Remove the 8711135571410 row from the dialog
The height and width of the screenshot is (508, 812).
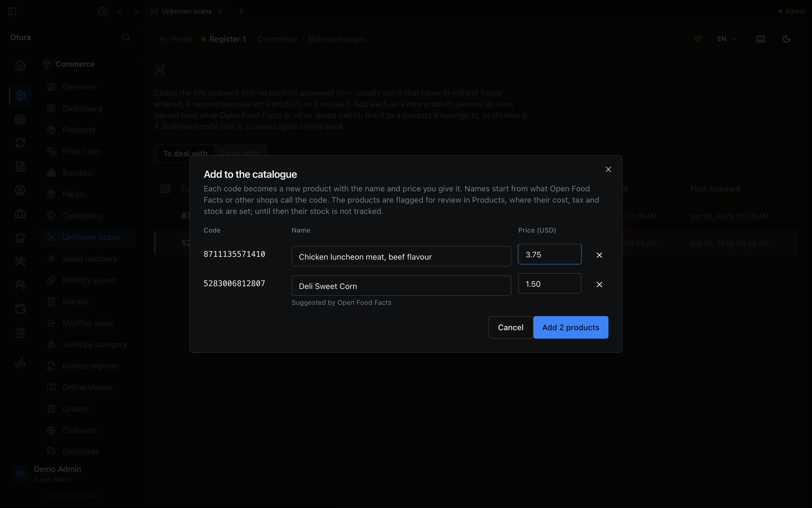tap(599, 255)
